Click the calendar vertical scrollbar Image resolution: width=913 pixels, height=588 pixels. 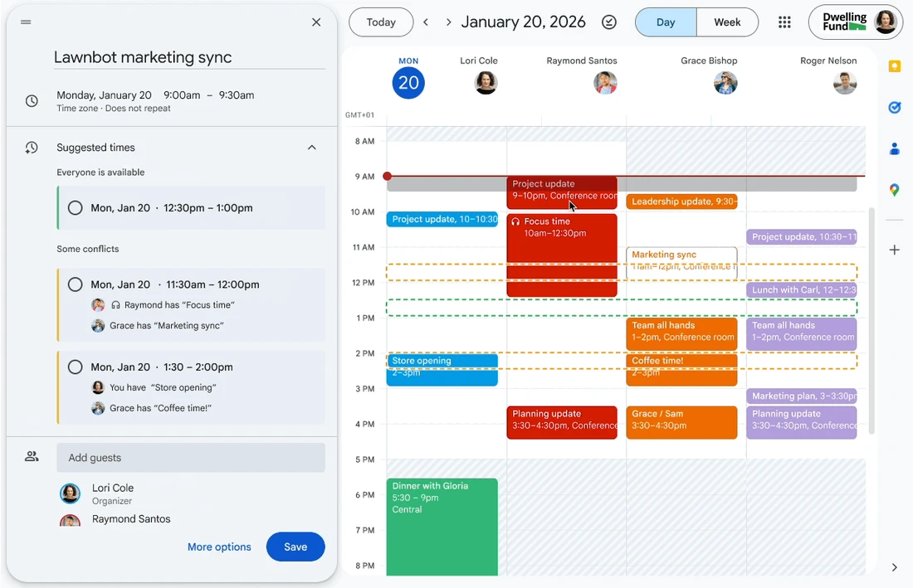[871, 320]
